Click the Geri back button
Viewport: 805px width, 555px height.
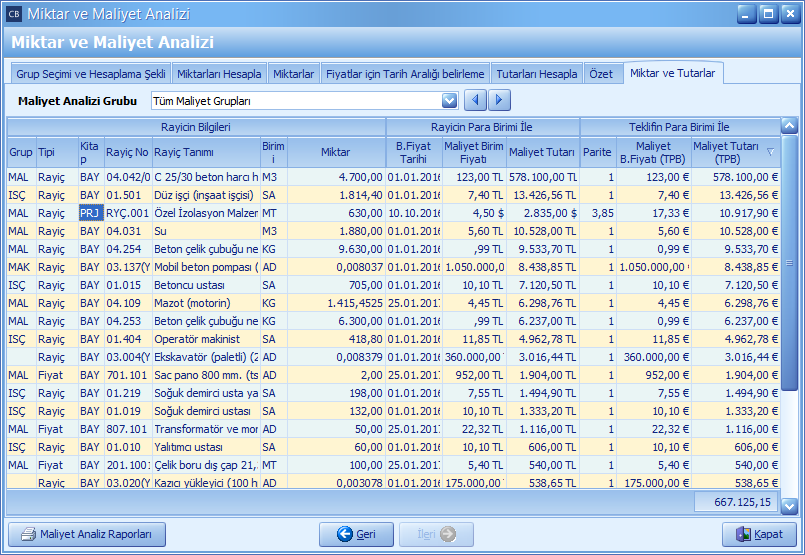click(357, 534)
